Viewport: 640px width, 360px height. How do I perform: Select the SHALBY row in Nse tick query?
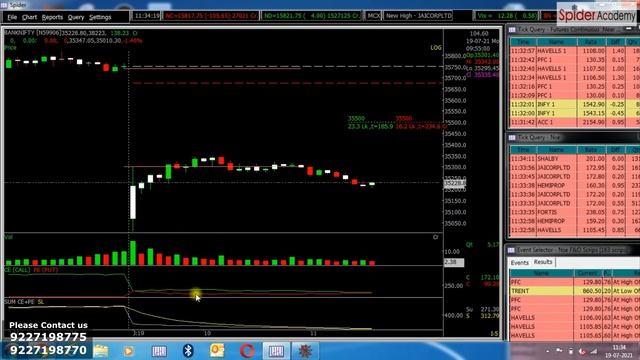pos(575,159)
